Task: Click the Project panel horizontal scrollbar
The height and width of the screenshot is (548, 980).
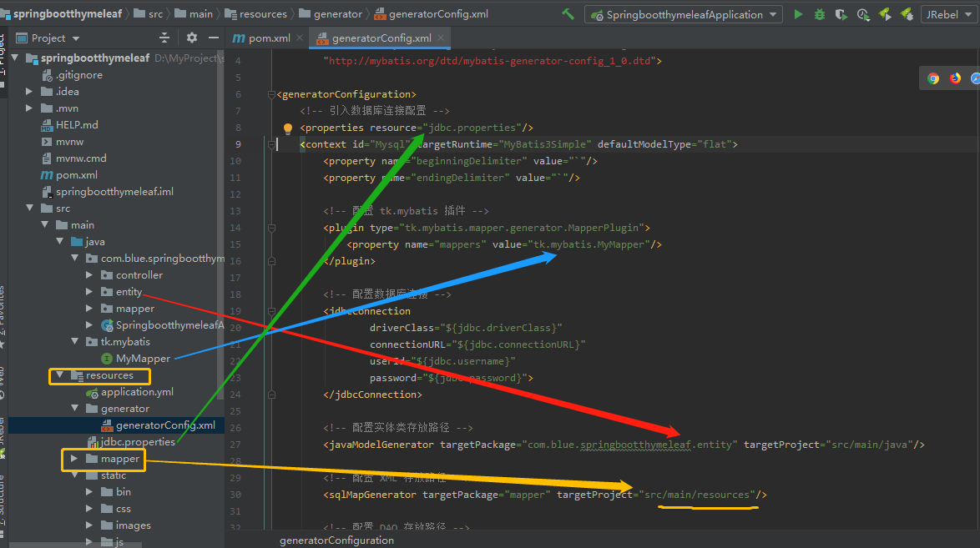Action: [75, 545]
